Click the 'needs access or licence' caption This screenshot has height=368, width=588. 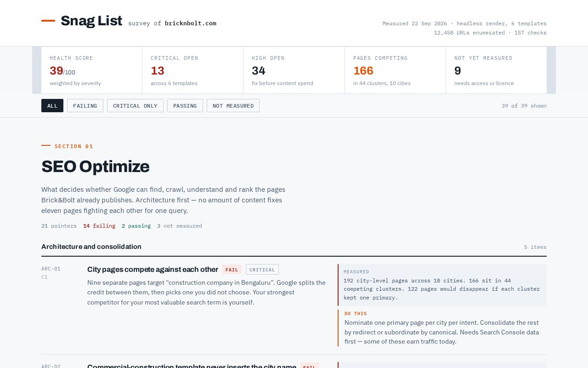(x=484, y=83)
